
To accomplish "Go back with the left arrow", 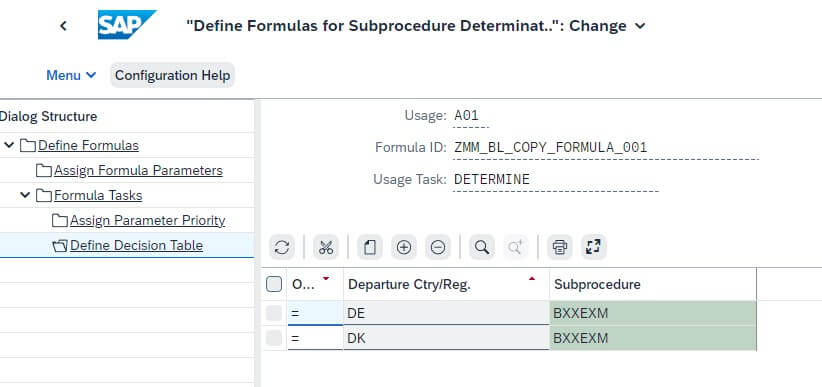I will [63, 26].
